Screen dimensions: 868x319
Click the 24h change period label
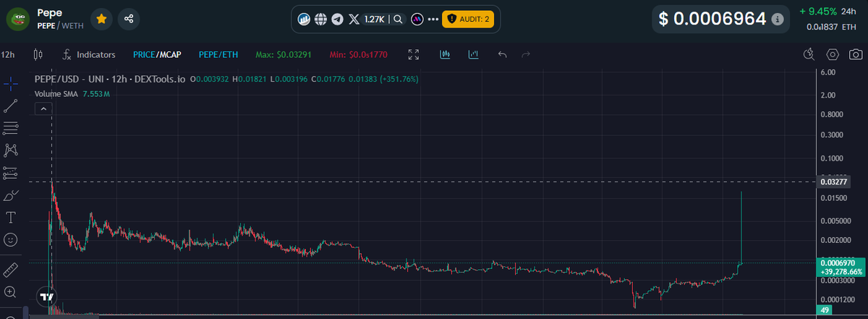coord(848,11)
